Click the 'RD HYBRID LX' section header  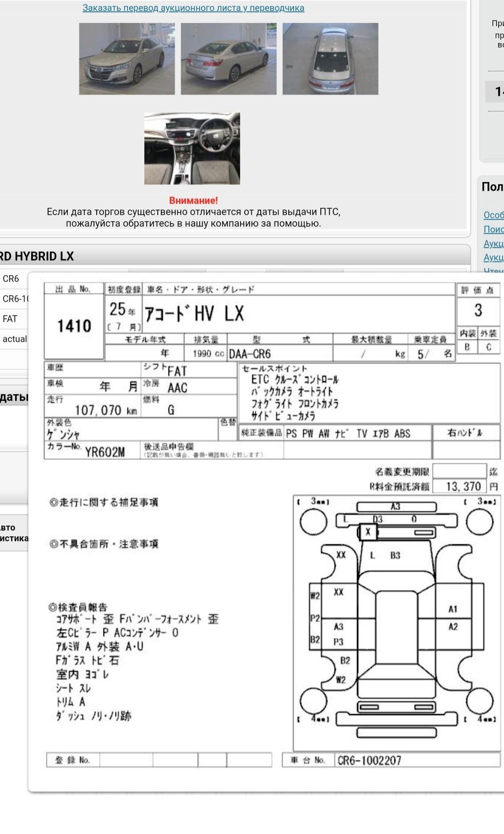(37, 256)
